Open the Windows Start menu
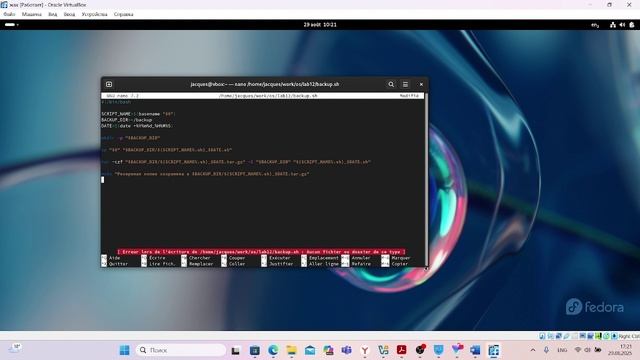 pos(124,350)
